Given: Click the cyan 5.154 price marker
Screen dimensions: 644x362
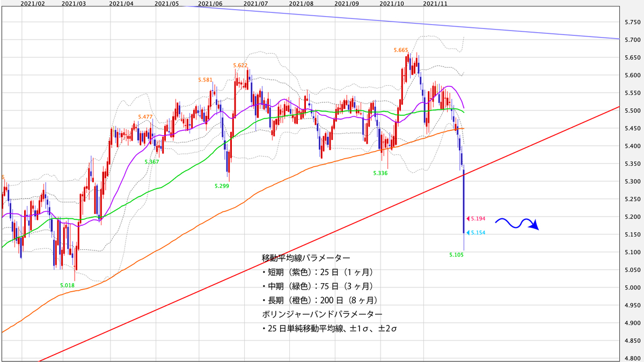Looking at the screenshot, I should point(475,233).
